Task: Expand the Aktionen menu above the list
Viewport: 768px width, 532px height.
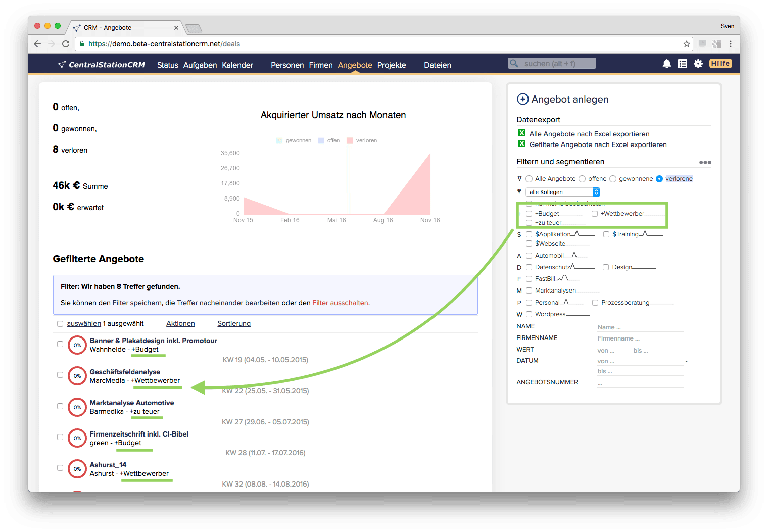Action: coord(180,324)
